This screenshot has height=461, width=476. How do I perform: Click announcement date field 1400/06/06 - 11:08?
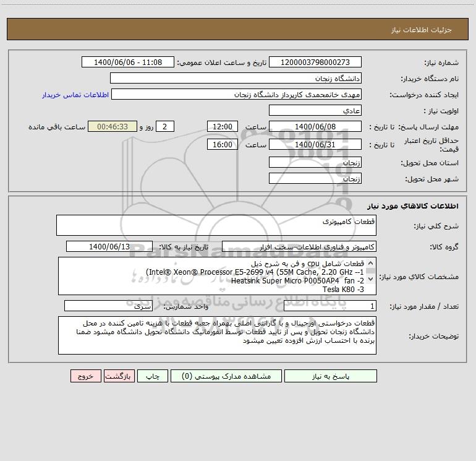pyautogui.click(x=128, y=62)
